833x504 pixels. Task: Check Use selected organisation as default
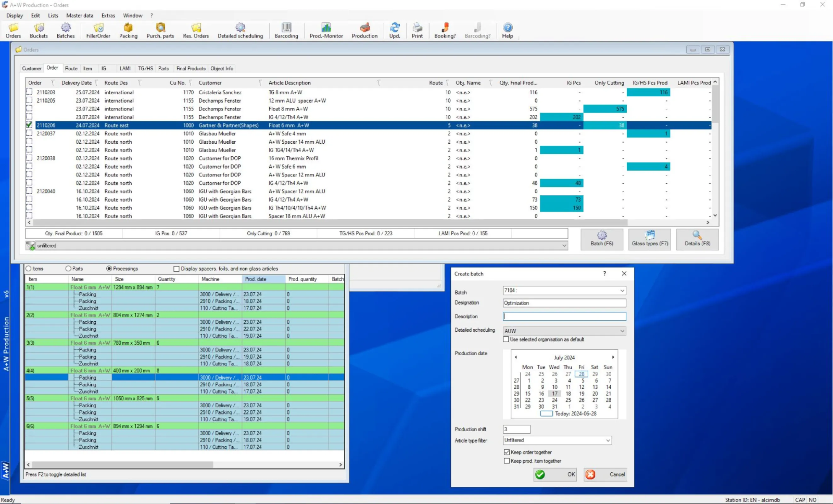pyautogui.click(x=506, y=339)
